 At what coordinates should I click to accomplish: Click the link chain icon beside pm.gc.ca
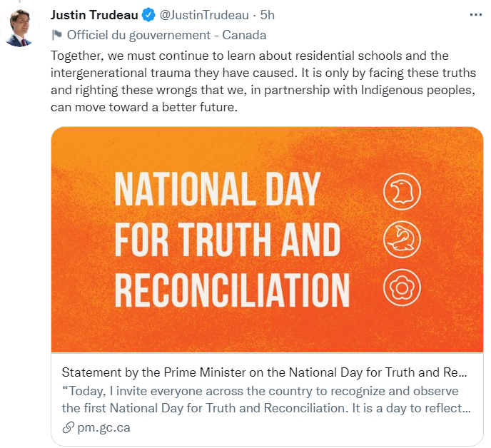pyautogui.click(x=68, y=427)
